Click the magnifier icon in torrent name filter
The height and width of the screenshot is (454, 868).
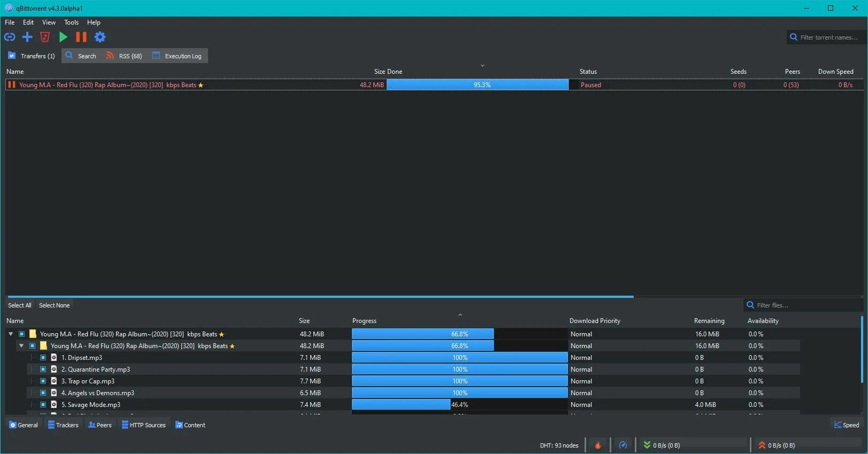[794, 37]
